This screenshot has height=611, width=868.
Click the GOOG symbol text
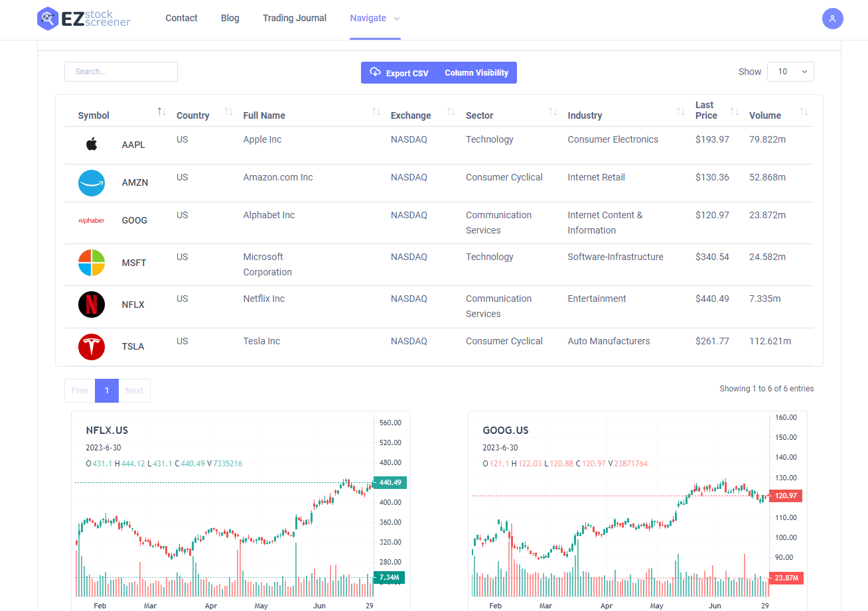[x=135, y=220]
